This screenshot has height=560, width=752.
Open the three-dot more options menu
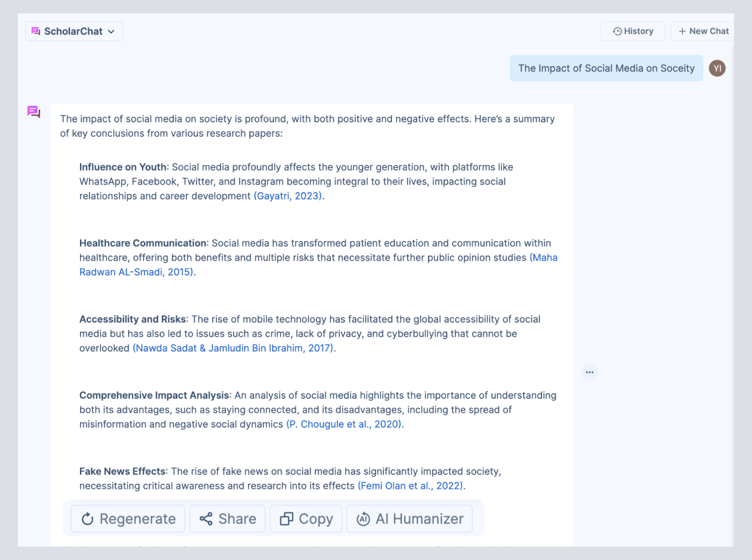[589, 372]
